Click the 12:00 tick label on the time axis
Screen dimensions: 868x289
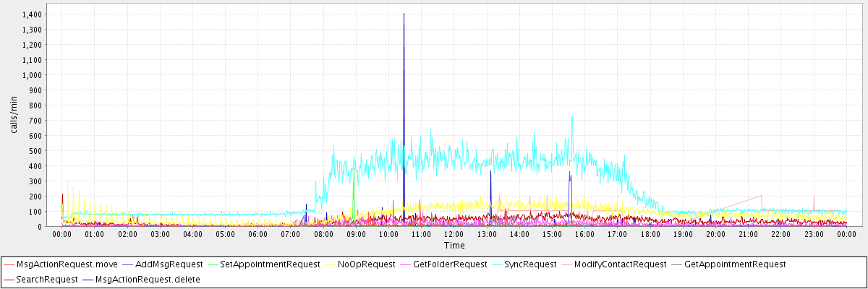click(454, 234)
